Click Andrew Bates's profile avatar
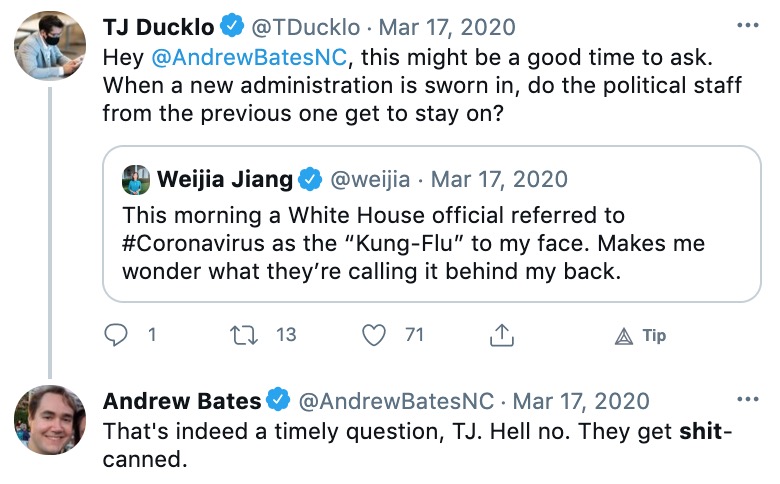 point(50,420)
